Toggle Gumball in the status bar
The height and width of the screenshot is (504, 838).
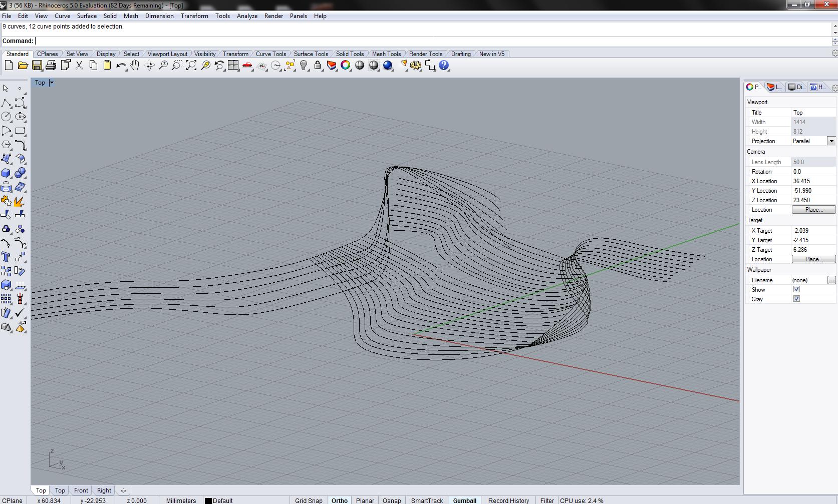click(465, 500)
